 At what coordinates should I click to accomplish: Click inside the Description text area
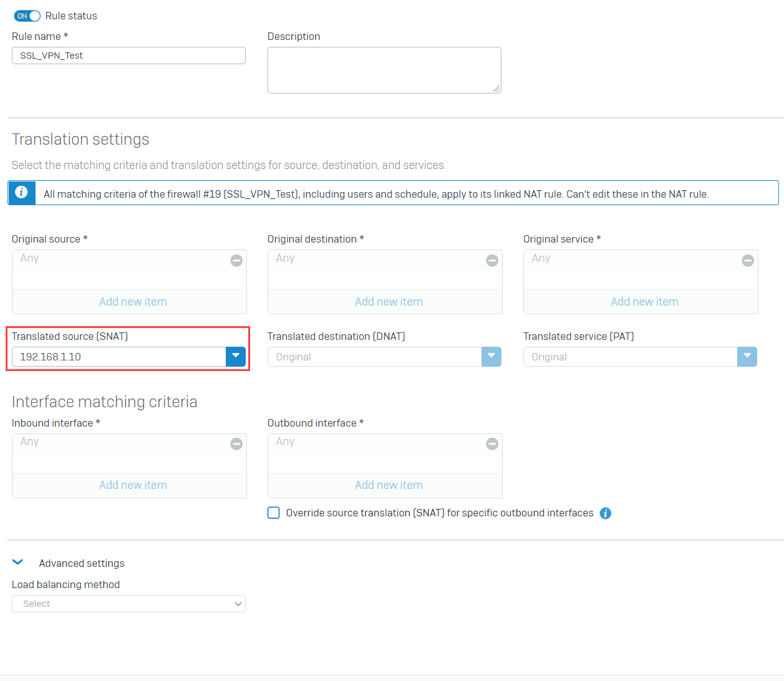384,69
